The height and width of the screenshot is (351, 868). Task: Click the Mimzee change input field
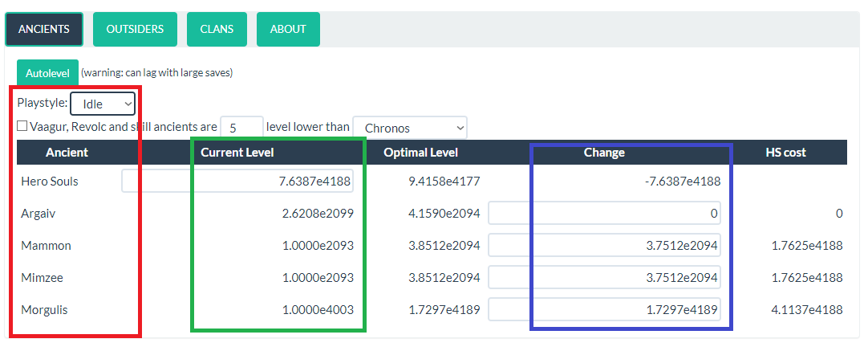point(604,278)
